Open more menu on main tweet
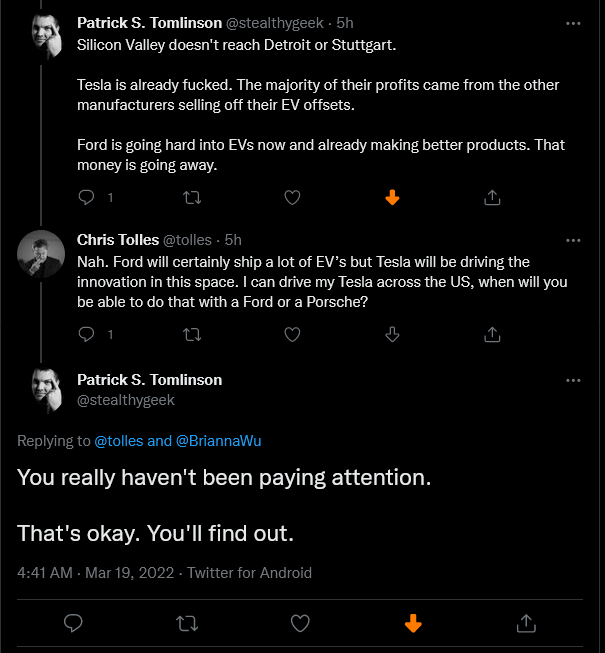This screenshot has height=653, width=605. (x=573, y=381)
